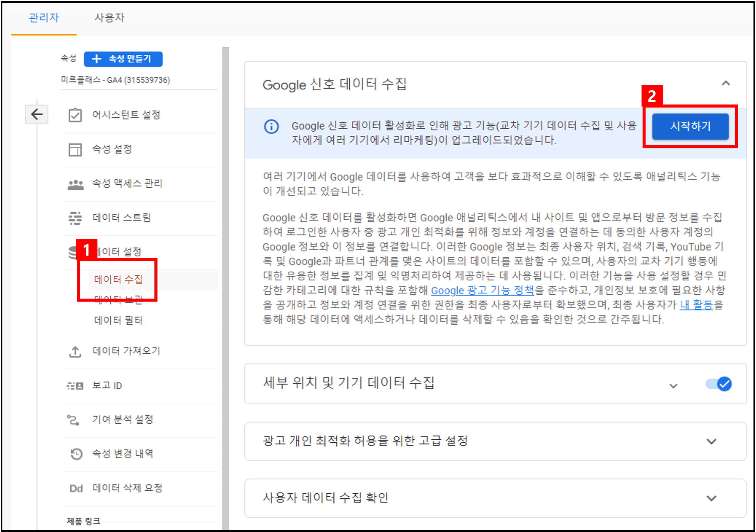The height and width of the screenshot is (532, 756).
Task: Click the 속성 만들기 button
Action: [x=123, y=59]
